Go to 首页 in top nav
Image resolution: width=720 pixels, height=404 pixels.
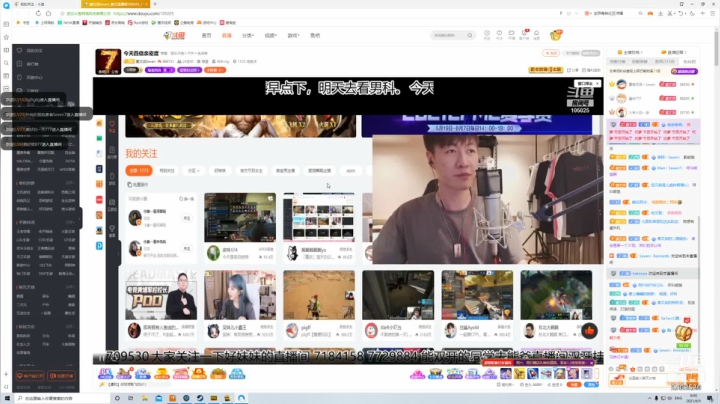tap(207, 35)
